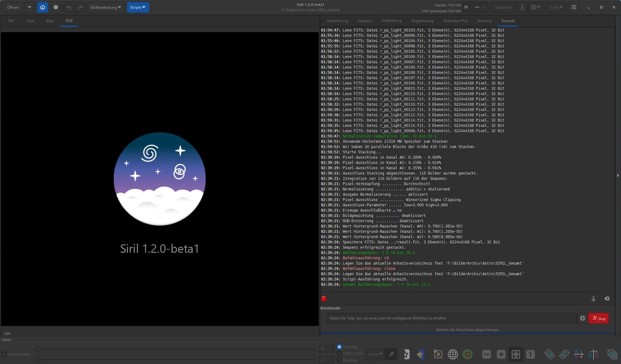Open the Skripte dropdown menu

click(138, 7)
